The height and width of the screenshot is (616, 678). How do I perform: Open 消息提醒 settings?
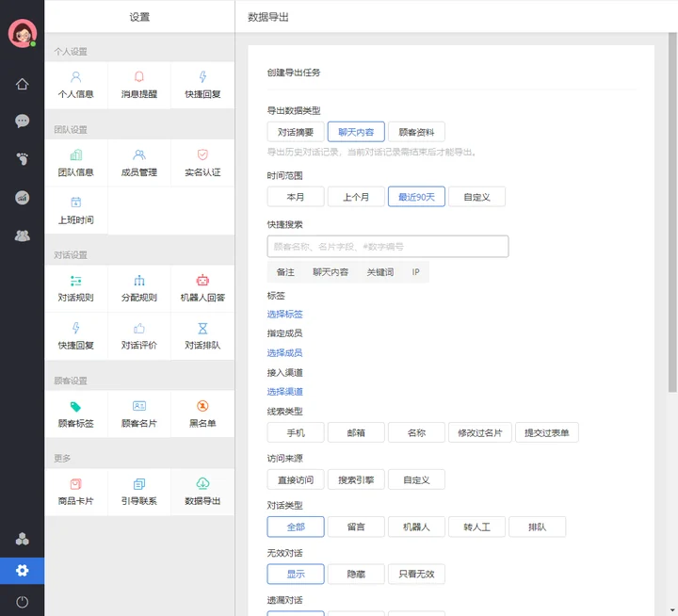[139, 85]
